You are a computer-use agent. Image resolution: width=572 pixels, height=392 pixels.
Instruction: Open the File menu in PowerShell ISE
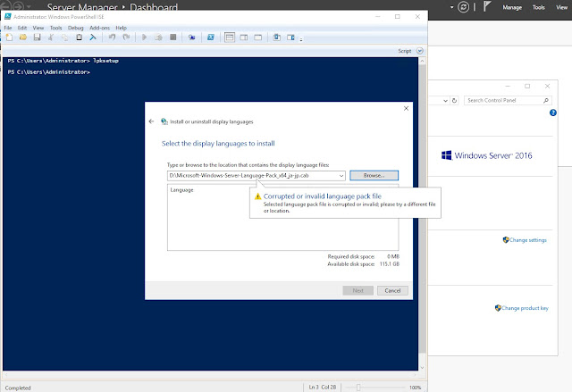[x=8, y=28]
